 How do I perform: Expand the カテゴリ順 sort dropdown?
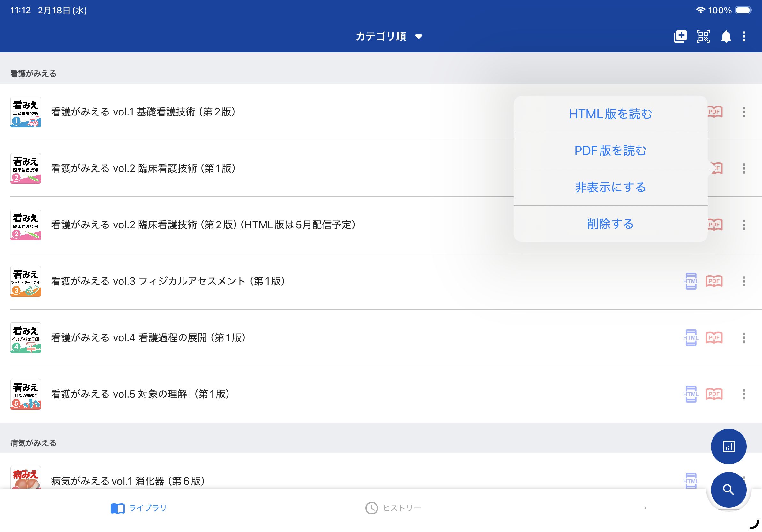tap(388, 36)
